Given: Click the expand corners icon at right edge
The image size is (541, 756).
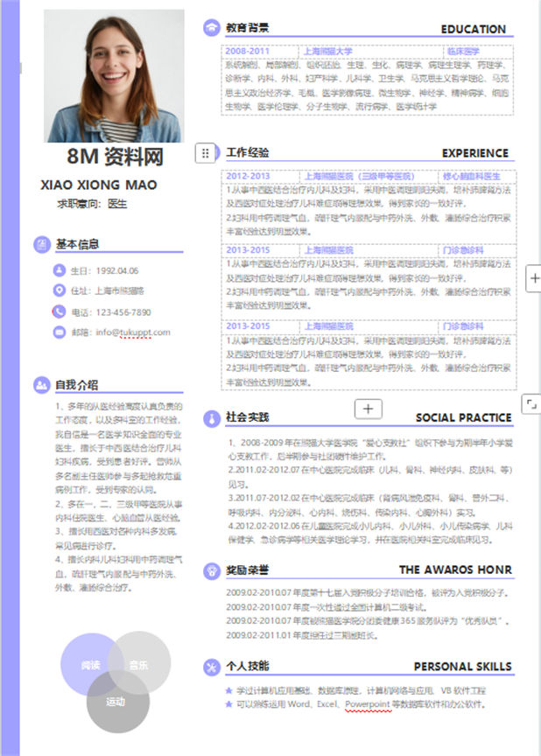Looking at the screenshot, I should point(531,404).
